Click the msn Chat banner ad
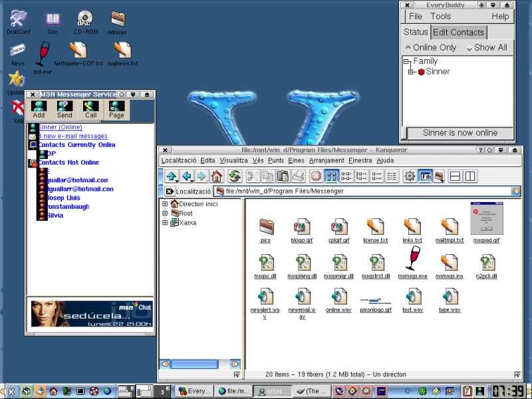This screenshot has height=399, width=532. click(x=92, y=314)
